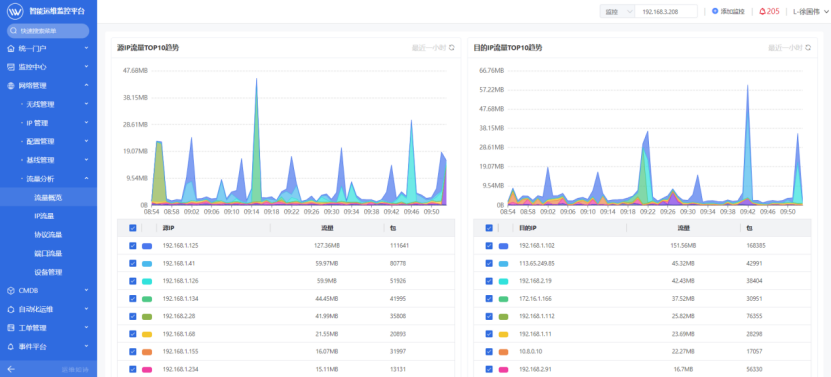Click the olive swatch for 192.168.1.112

pyautogui.click(x=503, y=317)
